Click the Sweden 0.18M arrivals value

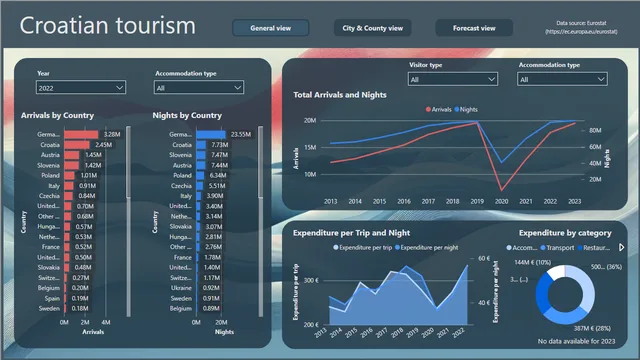coord(80,309)
